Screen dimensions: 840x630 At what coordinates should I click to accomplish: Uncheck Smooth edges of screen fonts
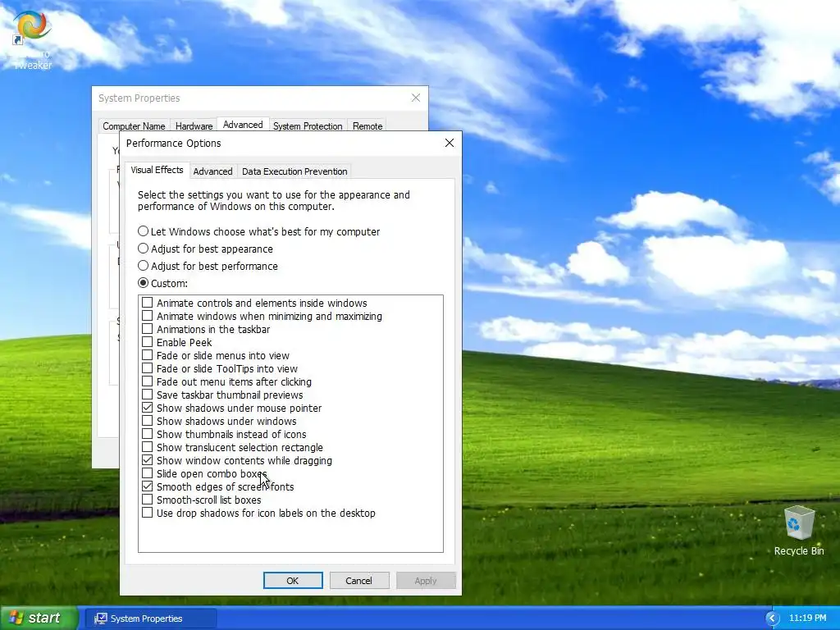pos(148,486)
